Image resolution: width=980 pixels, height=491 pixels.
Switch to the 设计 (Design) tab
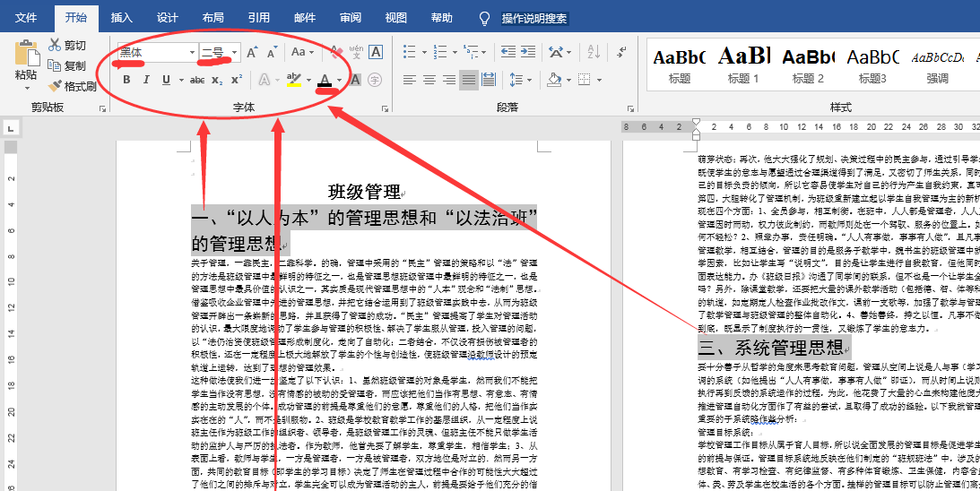(168, 18)
